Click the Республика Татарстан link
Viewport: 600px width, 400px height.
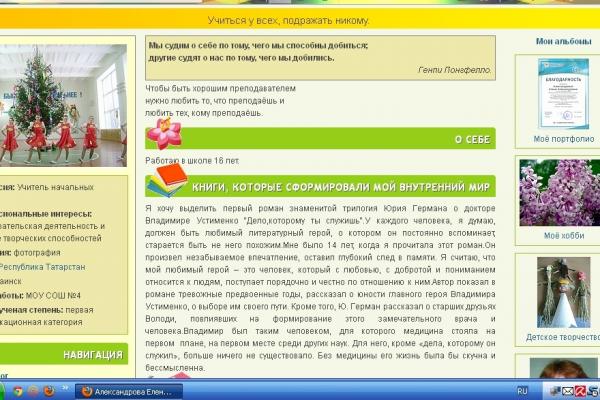[42, 267]
